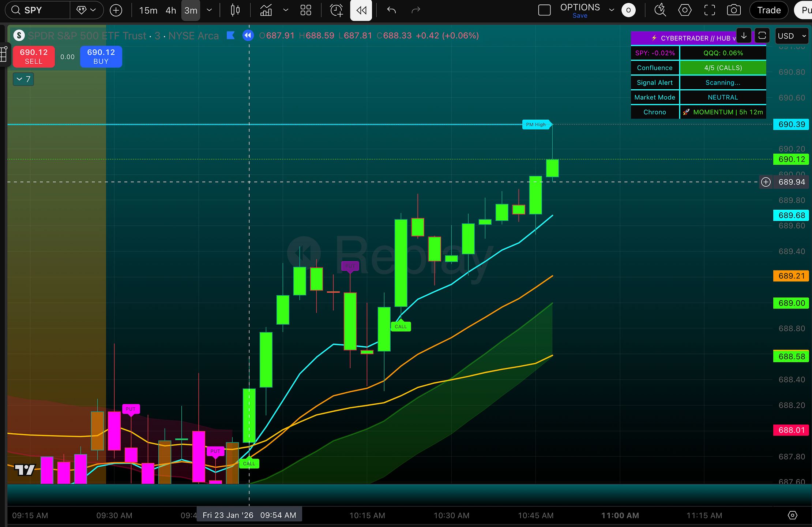Take a chart snapshot with the camera icon
The image size is (812, 527).
tap(734, 10)
